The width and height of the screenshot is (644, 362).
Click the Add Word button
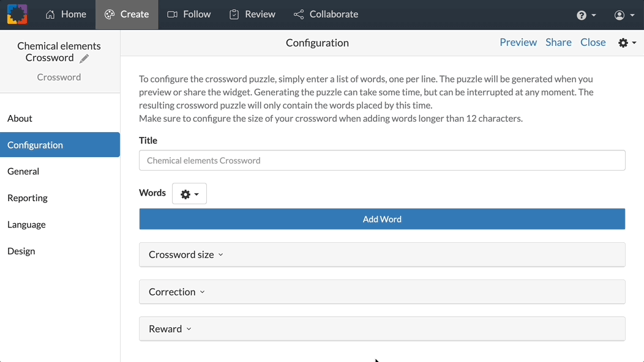click(382, 218)
